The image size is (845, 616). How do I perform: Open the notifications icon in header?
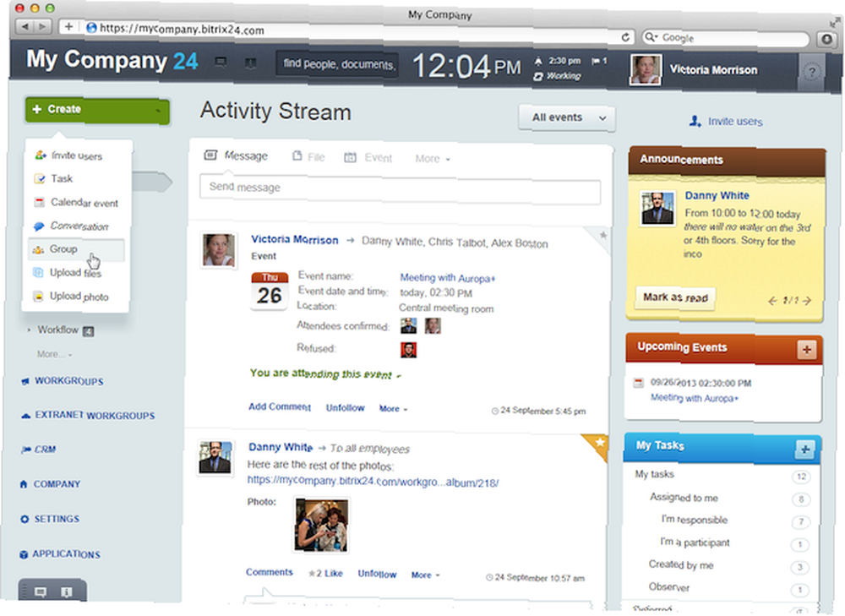(x=250, y=63)
